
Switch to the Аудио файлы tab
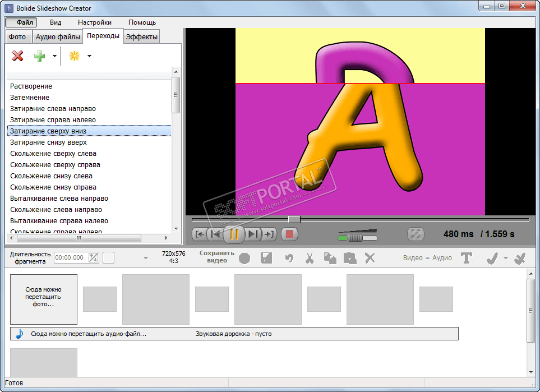click(x=58, y=37)
